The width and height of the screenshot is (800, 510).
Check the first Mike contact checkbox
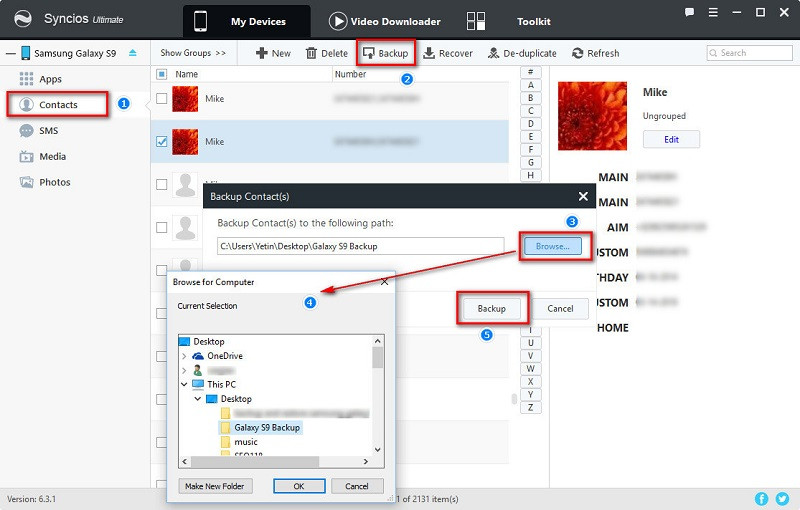tap(161, 99)
